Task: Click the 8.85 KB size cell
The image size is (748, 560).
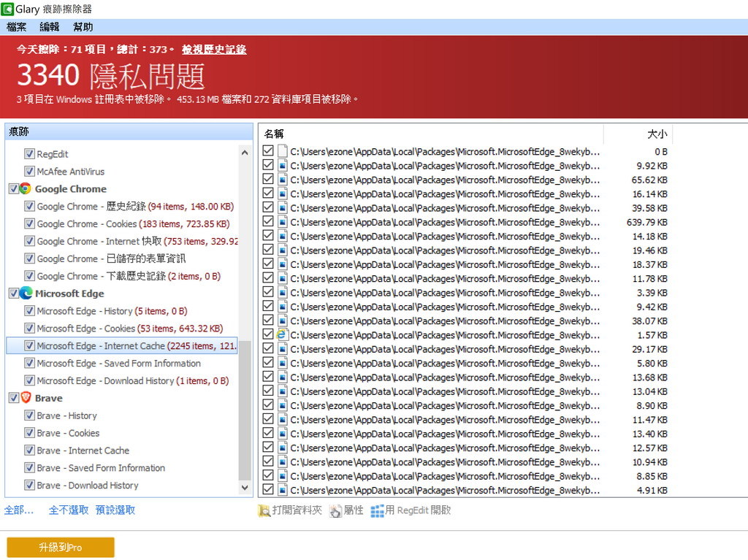Action: tap(651, 476)
